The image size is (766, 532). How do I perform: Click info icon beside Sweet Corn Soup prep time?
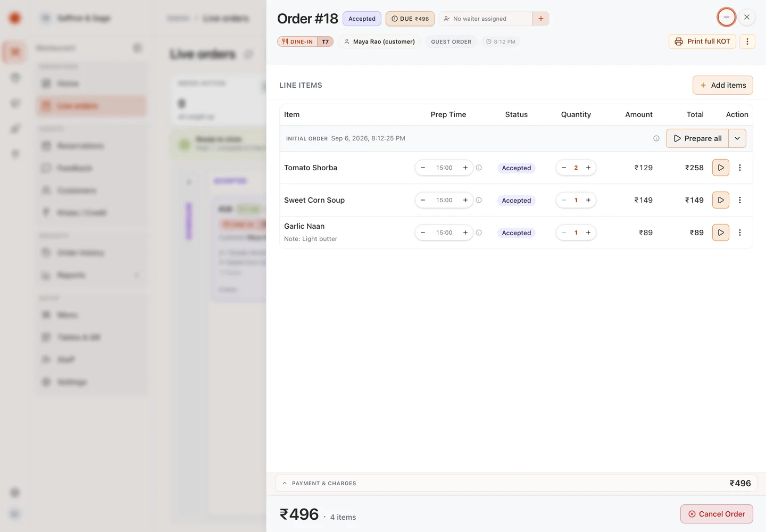pos(479,200)
